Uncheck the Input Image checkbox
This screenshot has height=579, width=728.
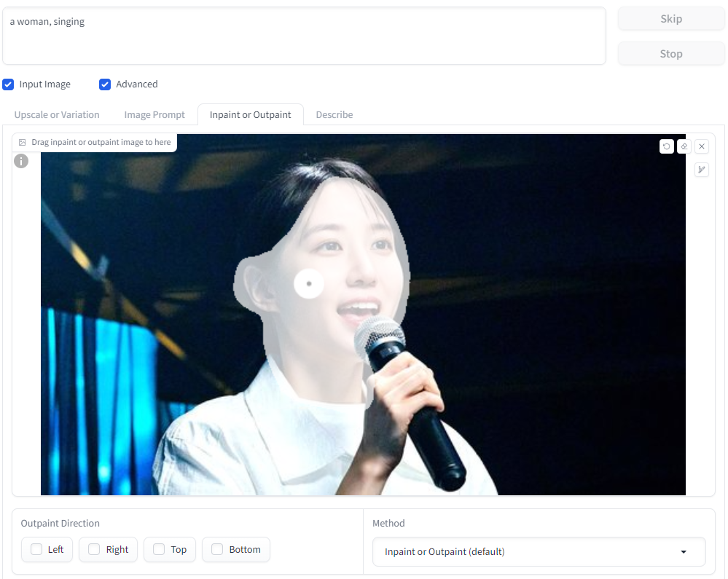pyautogui.click(x=8, y=84)
